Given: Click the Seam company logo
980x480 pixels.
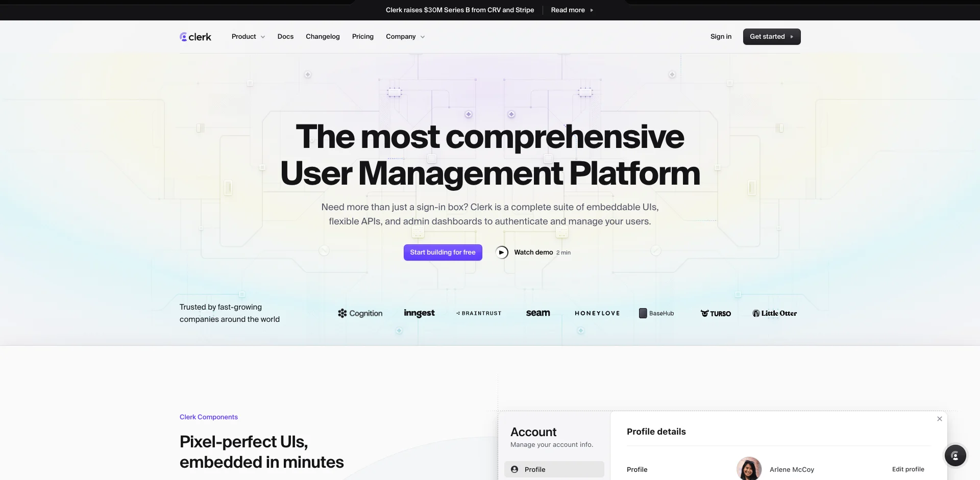Looking at the screenshot, I should pyautogui.click(x=538, y=313).
